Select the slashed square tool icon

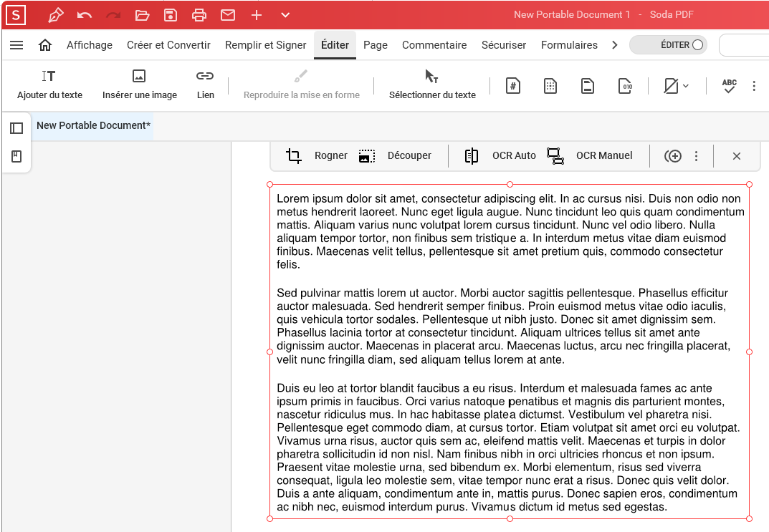(670, 86)
